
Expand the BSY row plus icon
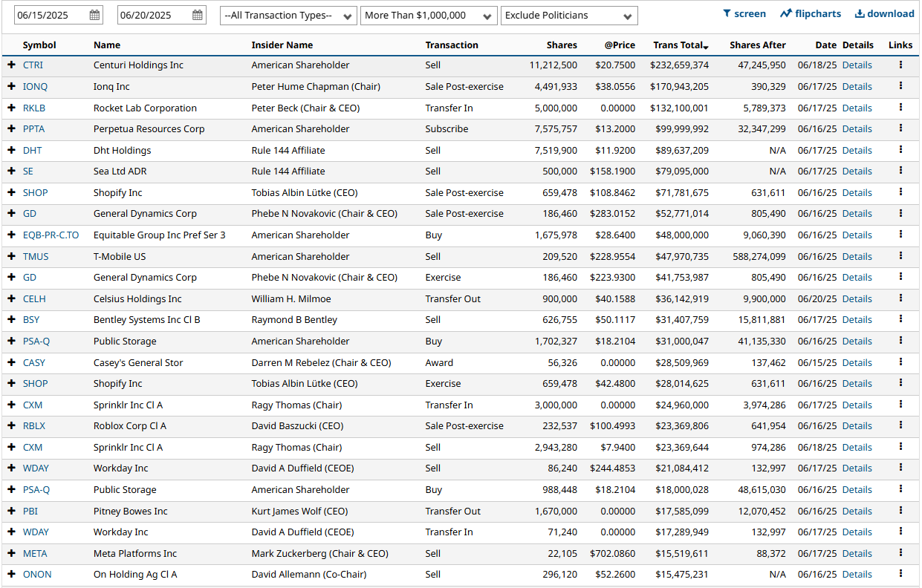pyautogui.click(x=11, y=319)
